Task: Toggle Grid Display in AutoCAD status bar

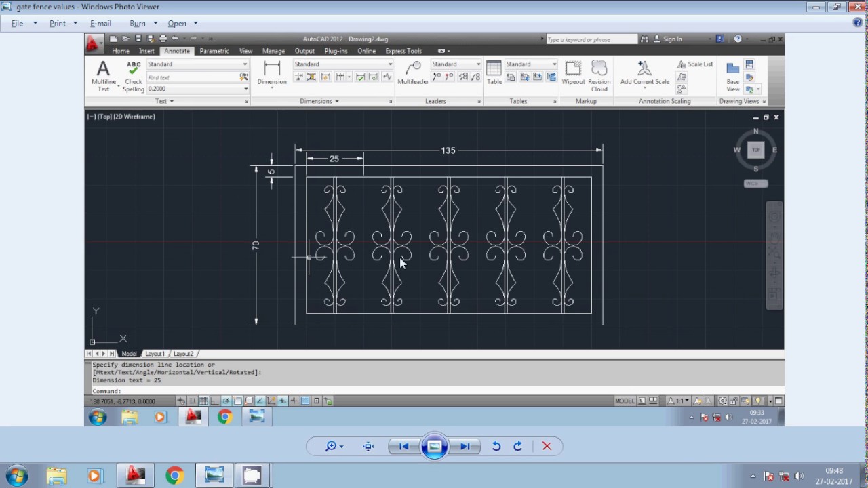Action: 203,401
